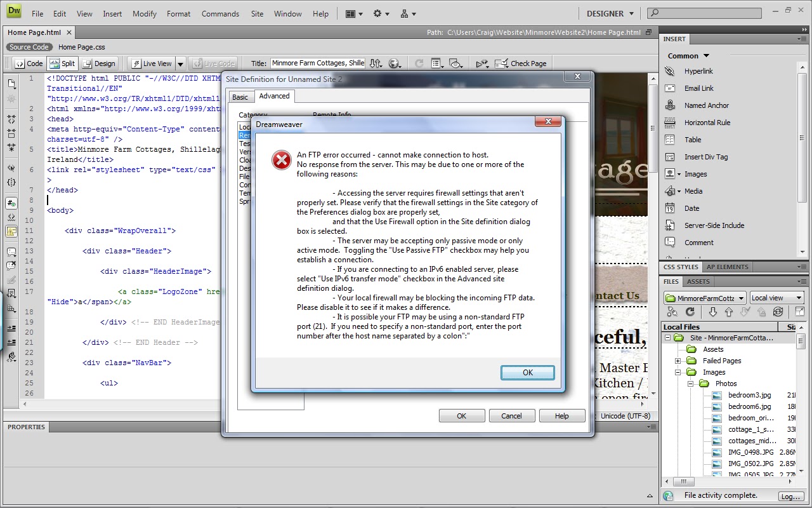Open the MinmoreFarmCotta site dropdown

705,298
